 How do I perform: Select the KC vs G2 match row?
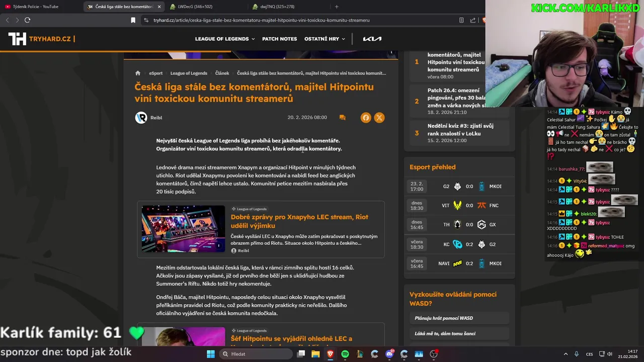(459, 244)
